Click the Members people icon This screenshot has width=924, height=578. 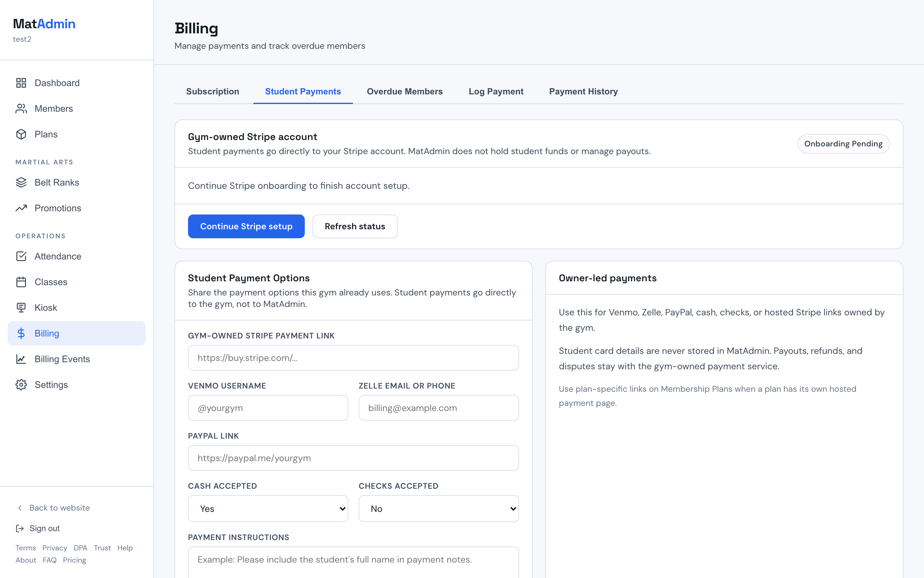21,109
